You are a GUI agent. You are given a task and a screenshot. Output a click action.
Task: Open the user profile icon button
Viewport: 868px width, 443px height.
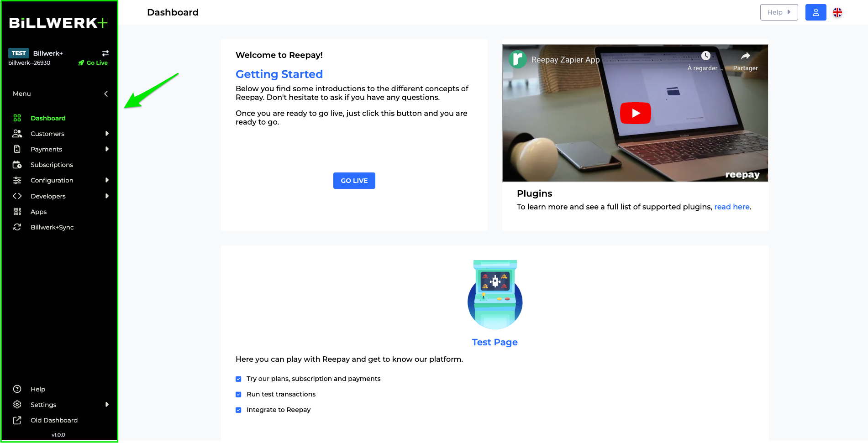pyautogui.click(x=815, y=12)
